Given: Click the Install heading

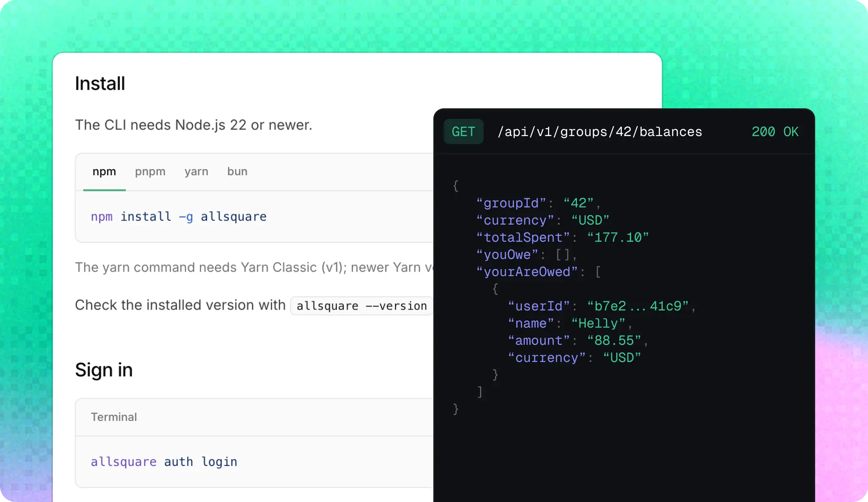Looking at the screenshot, I should (x=100, y=83).
